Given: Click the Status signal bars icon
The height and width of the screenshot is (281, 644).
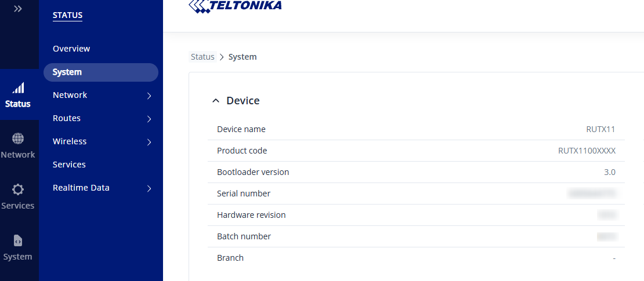Looking at the screenshot, I should point(19,88).
